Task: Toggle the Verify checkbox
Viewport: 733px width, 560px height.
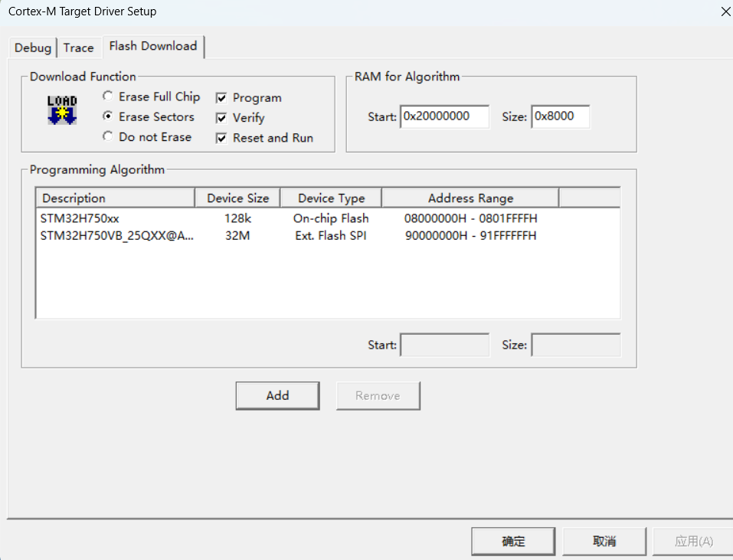Action: point(221,118)
